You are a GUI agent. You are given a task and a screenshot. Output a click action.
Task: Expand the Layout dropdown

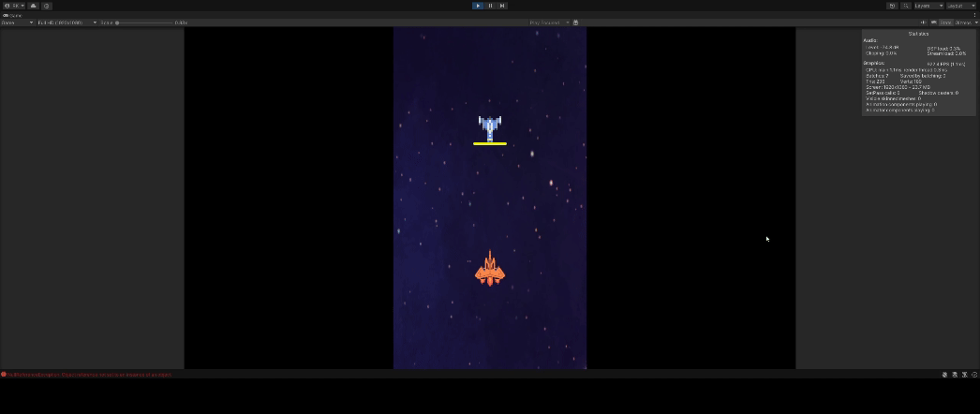960,6
